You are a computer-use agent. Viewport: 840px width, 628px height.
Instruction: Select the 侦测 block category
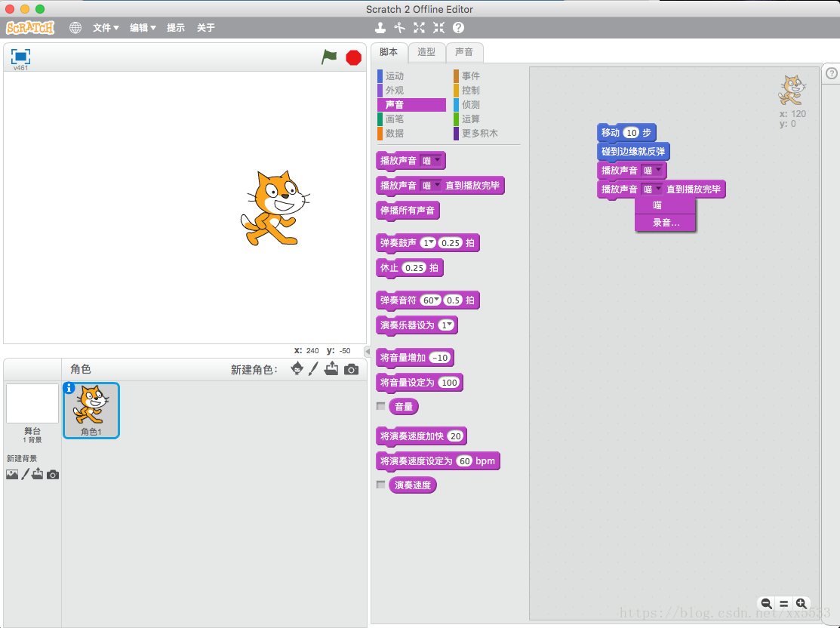[x=487, y=105]
